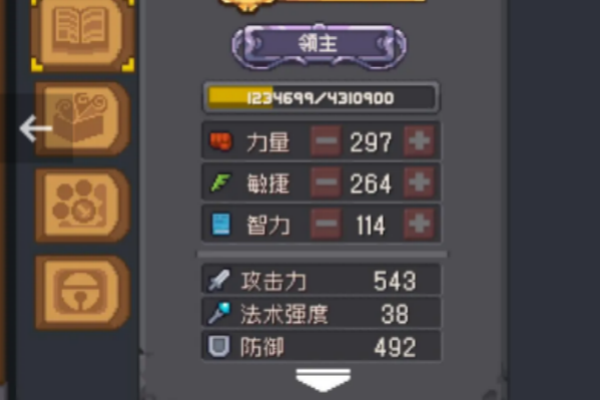Screen dimensions: 600x400
Task: Open the paw print pet sidebar icon
Action: (x=83, y=206)
